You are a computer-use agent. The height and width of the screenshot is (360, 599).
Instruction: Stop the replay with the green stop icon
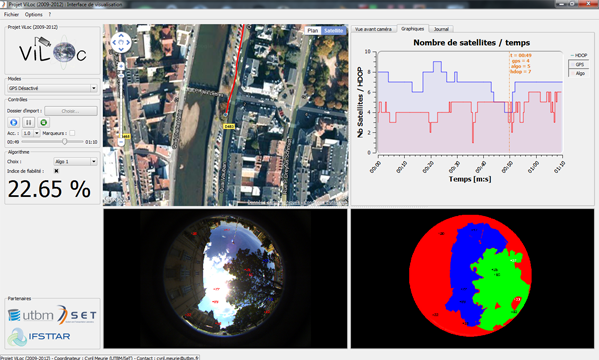tap(44, 123)
